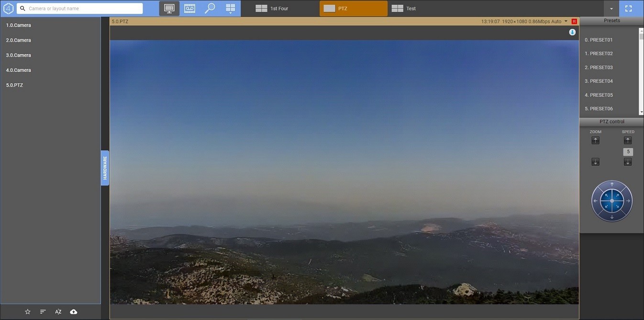Increase PTZ speed with up arrow
This screenshot has width=644, height=320.
(x=628, y=140)
